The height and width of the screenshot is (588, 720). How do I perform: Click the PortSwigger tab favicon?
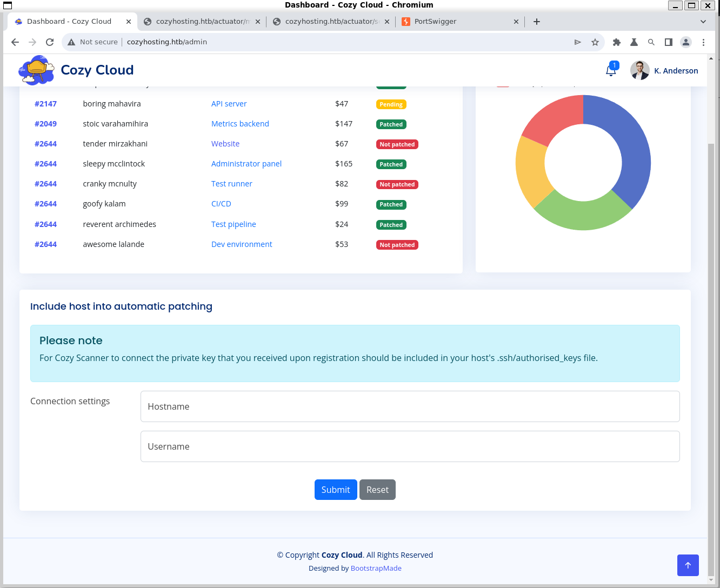[x=406, y=22]
